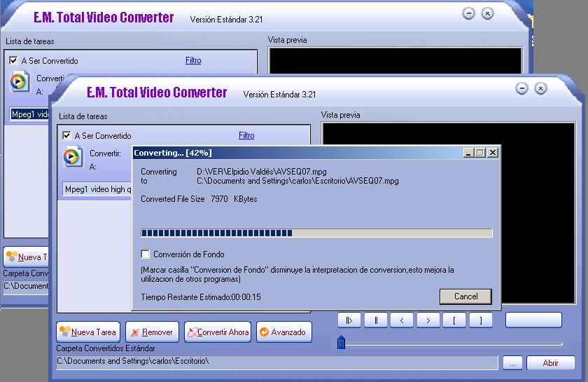Open the Avanzado settings
The width and height of the screenshot is (588, 382).
tap(283, 332)
